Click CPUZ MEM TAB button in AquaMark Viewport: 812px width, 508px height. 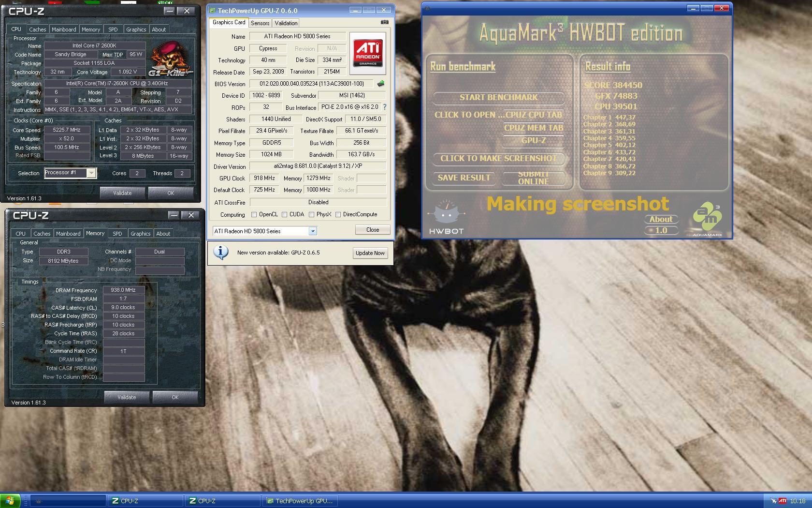[533, 128]
